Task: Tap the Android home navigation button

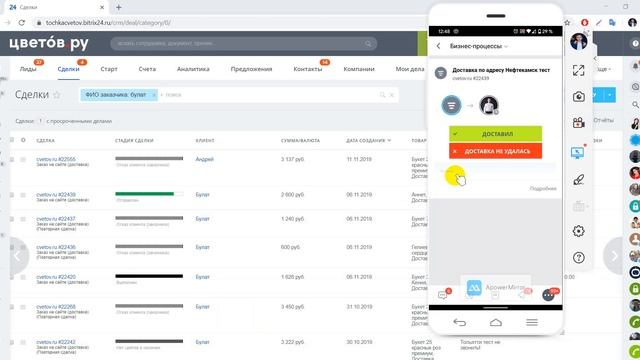Action: click(496, 322)
